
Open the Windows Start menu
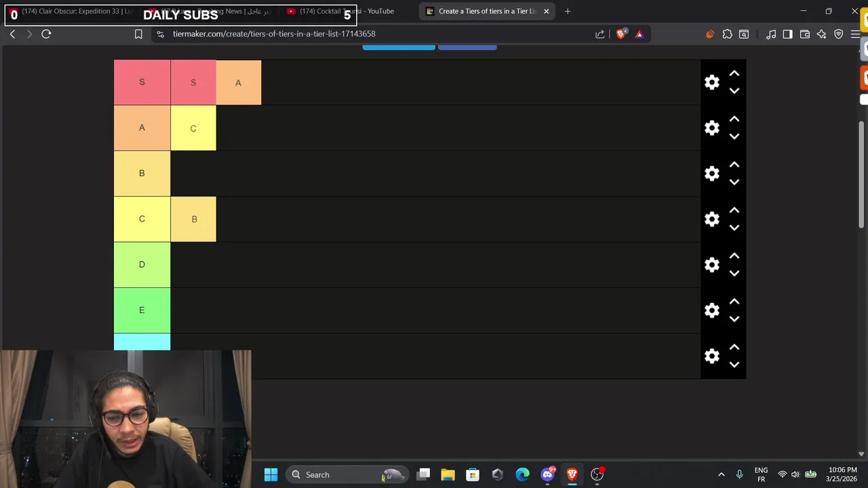tap(271, 474)
